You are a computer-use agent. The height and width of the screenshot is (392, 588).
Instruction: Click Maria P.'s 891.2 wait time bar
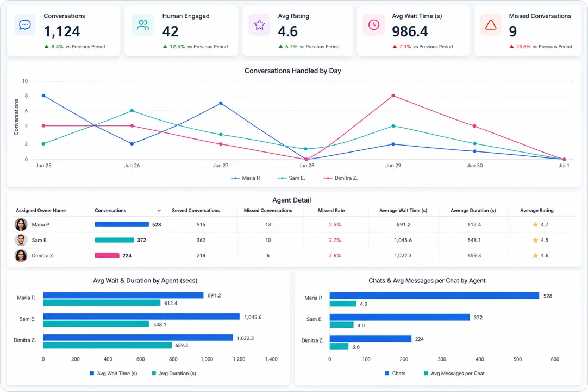pos(123,295)
